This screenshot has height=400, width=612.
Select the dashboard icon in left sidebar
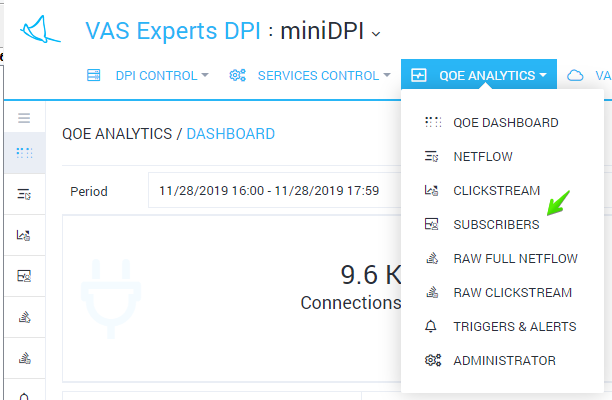(24, 153)
